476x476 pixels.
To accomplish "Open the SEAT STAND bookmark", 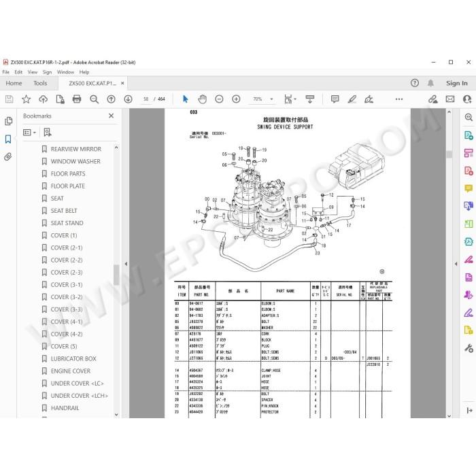I will click(67, 223).
